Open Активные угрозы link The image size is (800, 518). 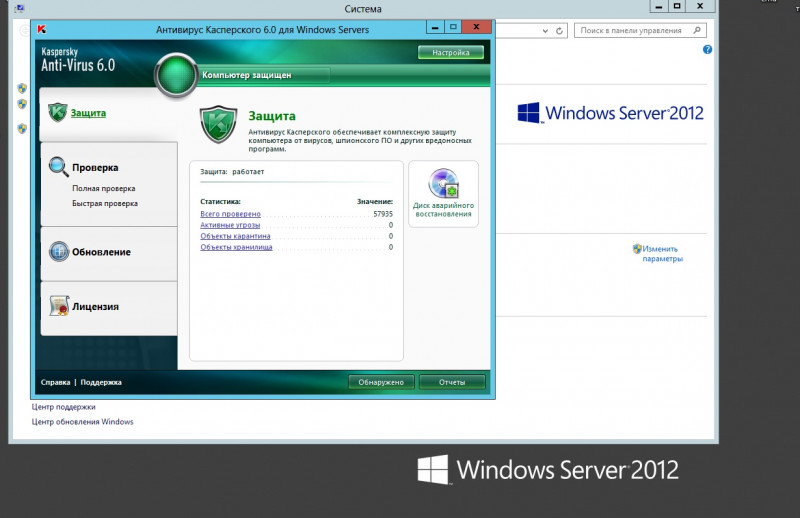(230, 225)
